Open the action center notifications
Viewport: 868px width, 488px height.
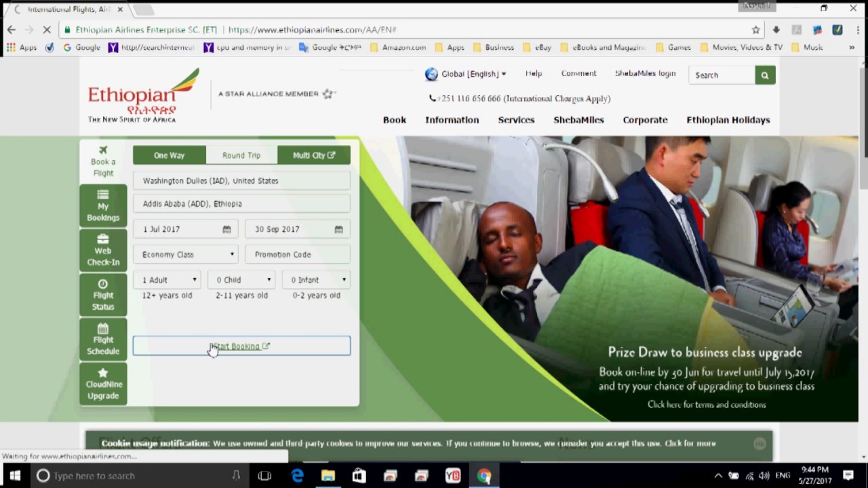pyautogui.click(x=848, y=476)
